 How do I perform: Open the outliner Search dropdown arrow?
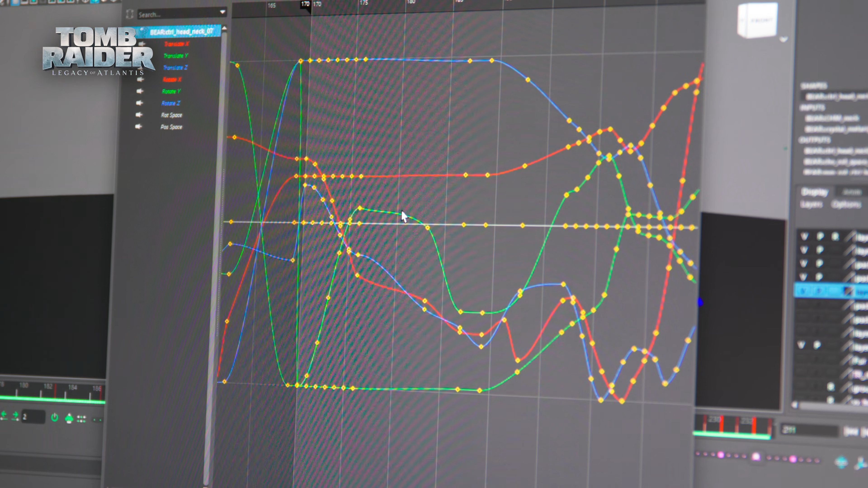coord(222,12)
